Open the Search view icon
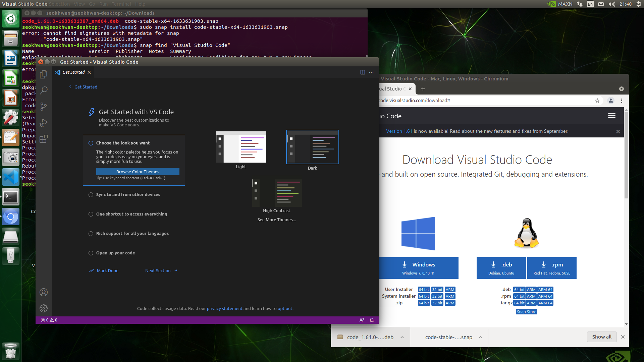The image size is (644, 362). tap(44, 90)
